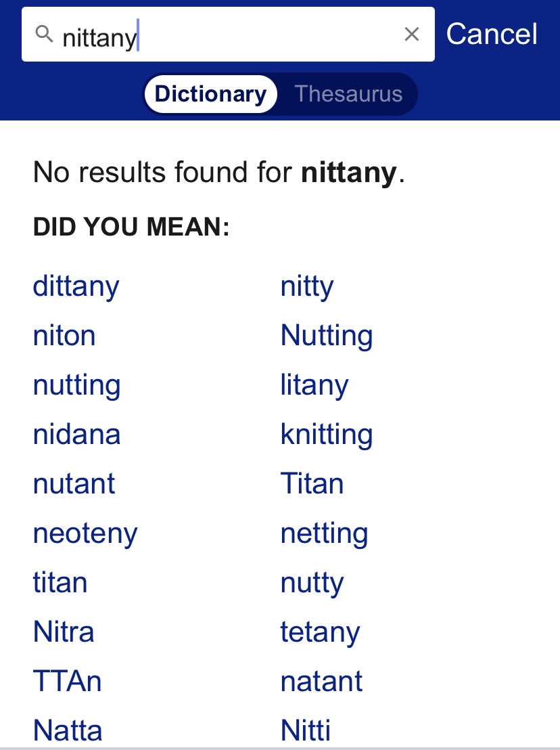The width and height of the screenshot is (560, 750).
Task: Open the nidana entry
Action: [x=76, y=435]
